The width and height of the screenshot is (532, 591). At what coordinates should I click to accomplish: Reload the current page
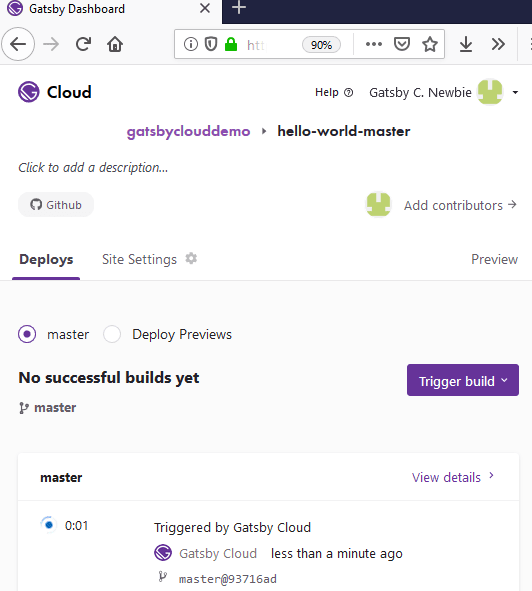tap(83, 44)
